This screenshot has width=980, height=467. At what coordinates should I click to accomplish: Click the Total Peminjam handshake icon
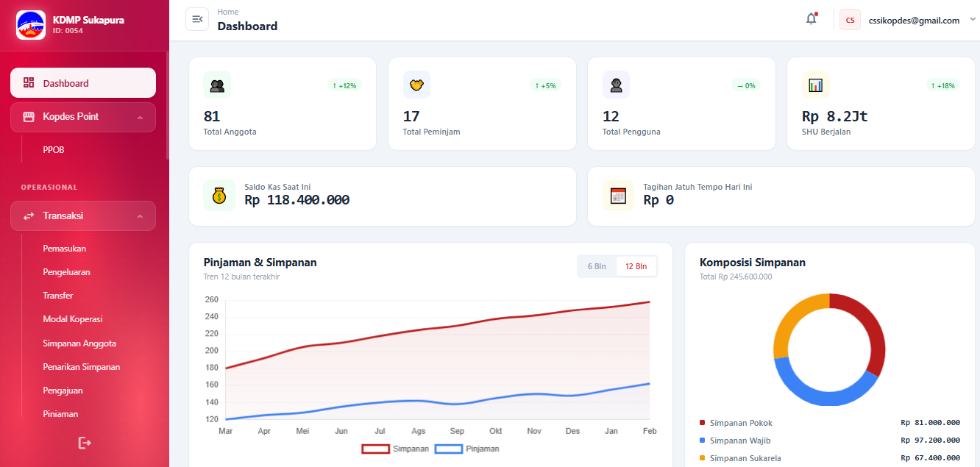tap(416, 85)
